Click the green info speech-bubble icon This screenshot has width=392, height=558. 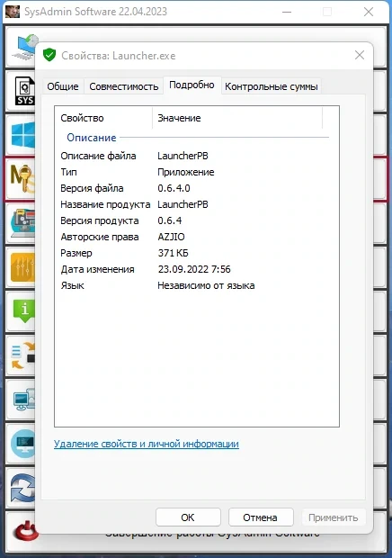[x=23, y=310]
